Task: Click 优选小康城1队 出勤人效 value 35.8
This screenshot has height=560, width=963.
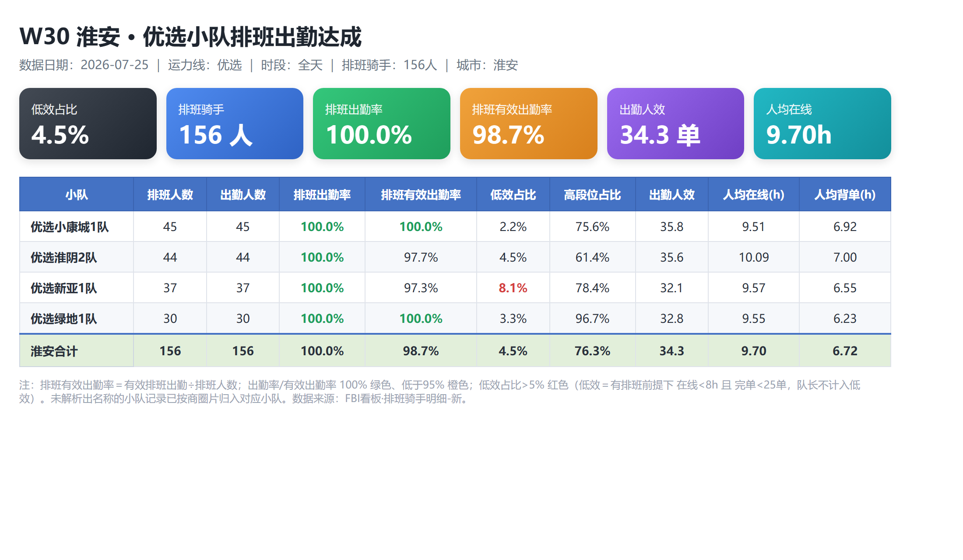Action: point(672,227)
